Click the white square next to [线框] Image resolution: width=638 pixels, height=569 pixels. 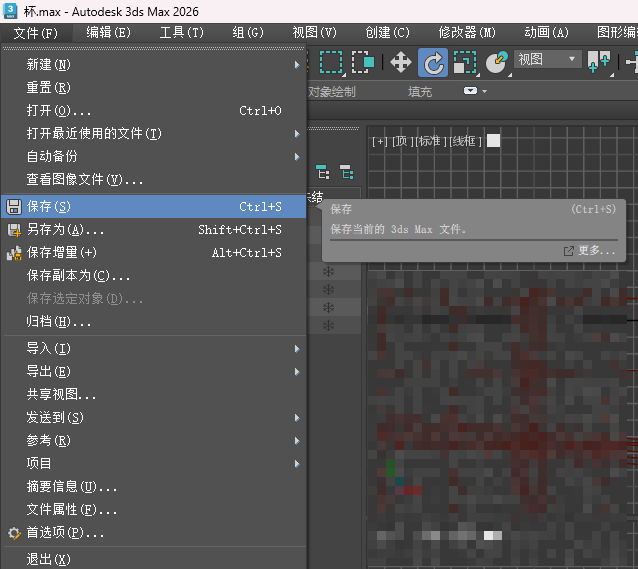pyautogui.click(x=493, y=141)
